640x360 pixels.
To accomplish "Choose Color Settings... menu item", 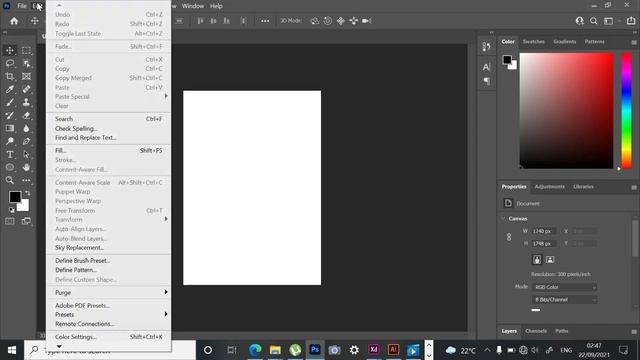I will pos(109,337).
